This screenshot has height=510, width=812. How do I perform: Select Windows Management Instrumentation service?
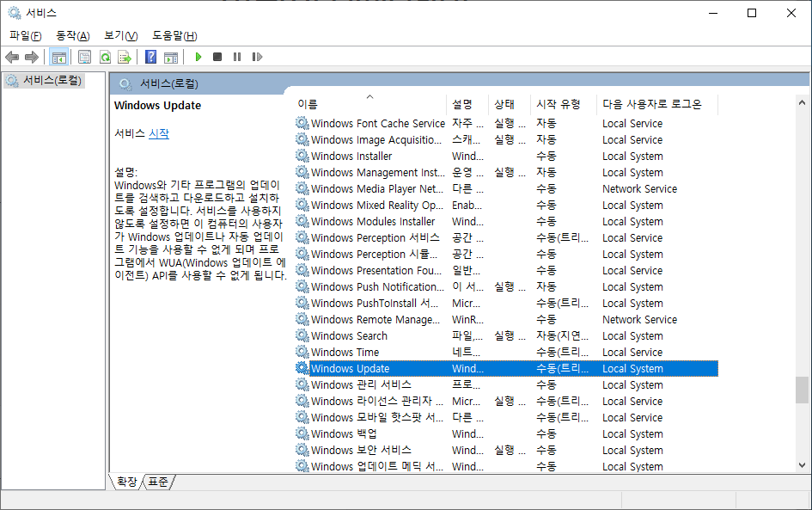click(x=506, y=173)
